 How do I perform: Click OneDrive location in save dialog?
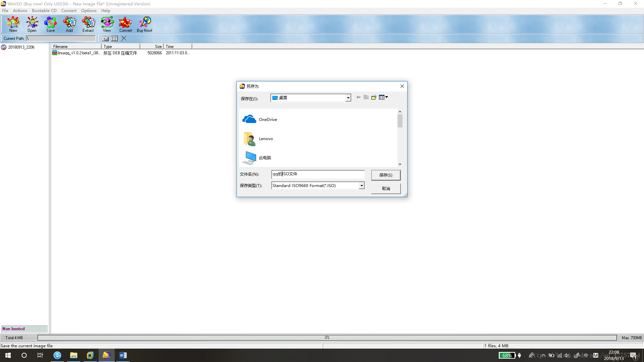click(268, 119)
